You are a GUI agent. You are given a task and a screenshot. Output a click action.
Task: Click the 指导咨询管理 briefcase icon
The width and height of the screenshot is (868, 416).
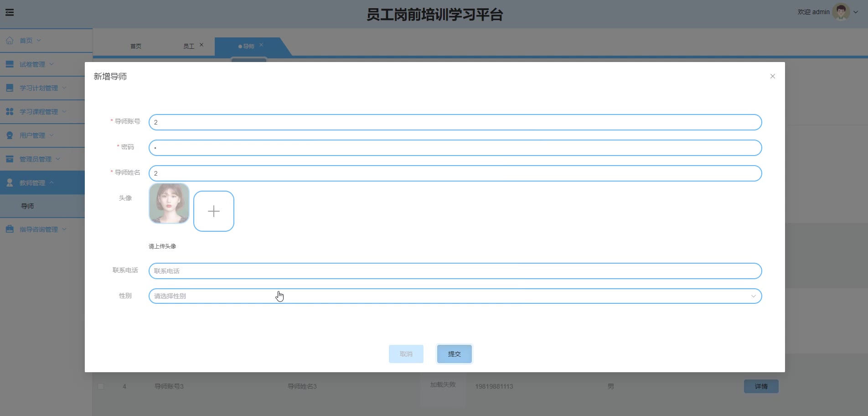[x=10, y=229]
